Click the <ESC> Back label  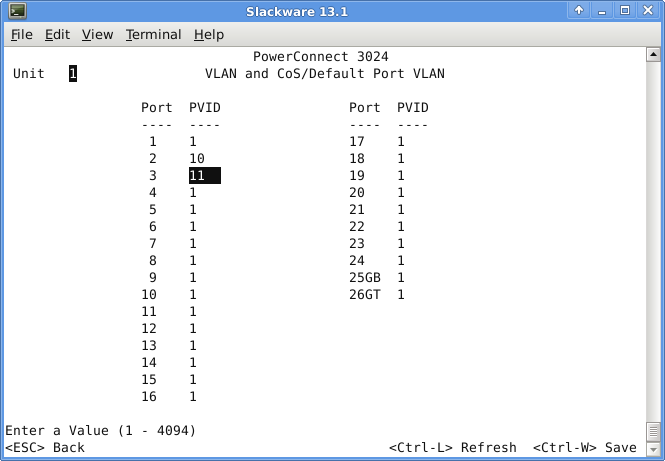tap(45, 447)
